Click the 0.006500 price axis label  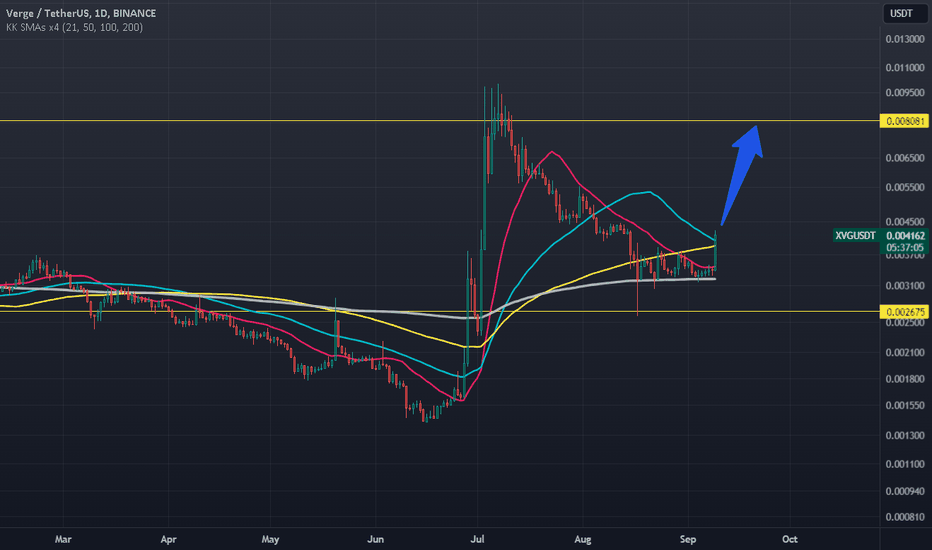[x=905, y=158]
